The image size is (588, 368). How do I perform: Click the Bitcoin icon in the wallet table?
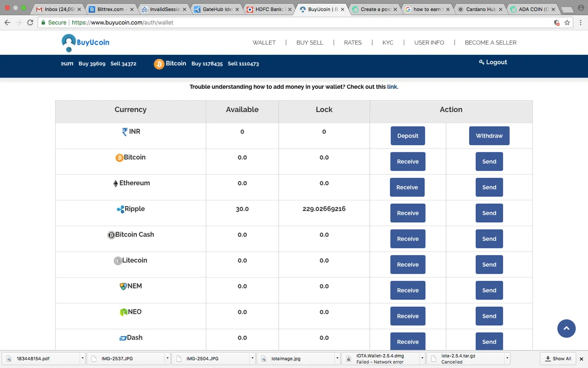tap(119, 158)
